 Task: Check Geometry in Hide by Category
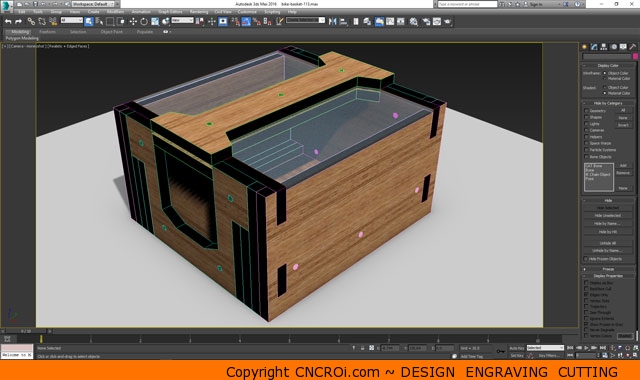(587, 111)
